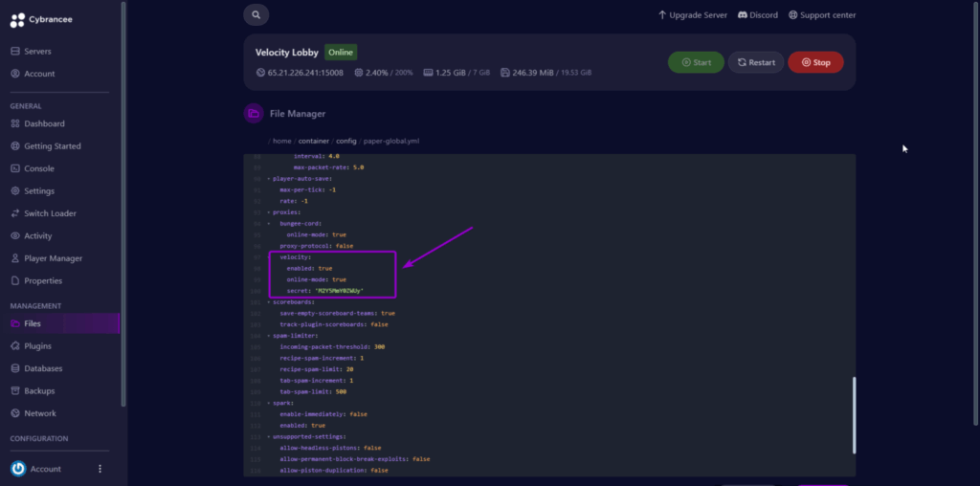Click the editor vertical scrollbar thumb

point(854,415)
